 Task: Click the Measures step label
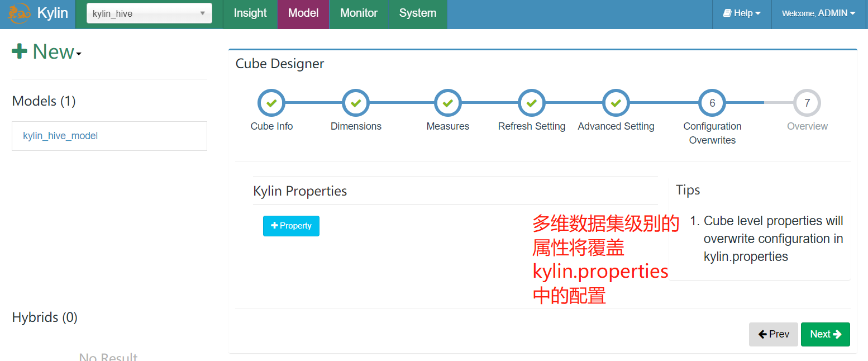coord(448,126)
